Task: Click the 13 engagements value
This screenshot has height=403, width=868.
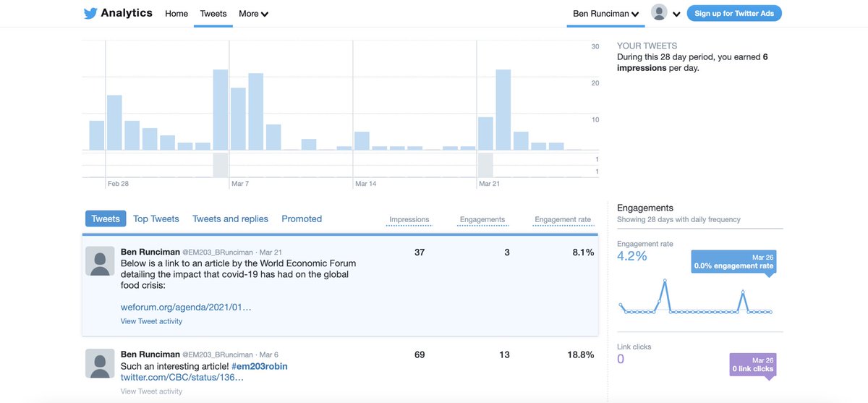Action: (504, 355)
